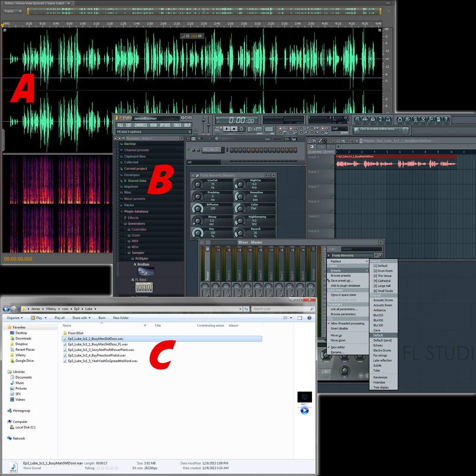Click the 2:00 marker on the audio editor timeline
Screen dimensions: 476x476
tap(163, 23)
